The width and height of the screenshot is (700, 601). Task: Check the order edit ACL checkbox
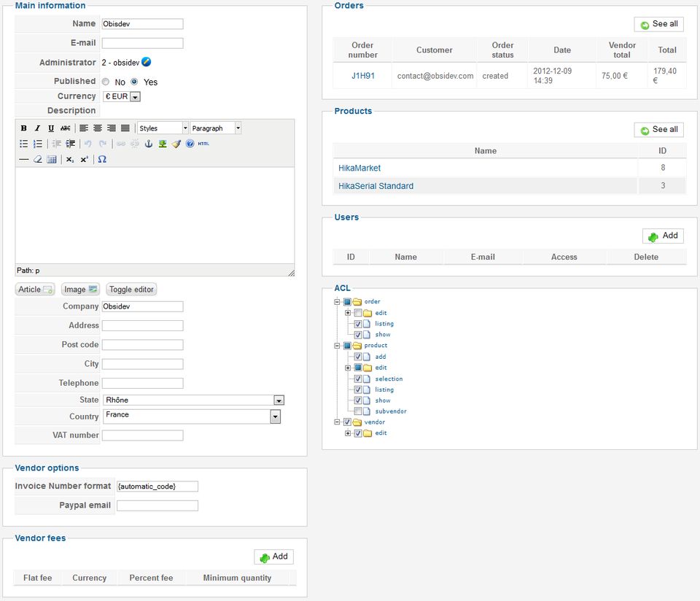tap(358, 313)
